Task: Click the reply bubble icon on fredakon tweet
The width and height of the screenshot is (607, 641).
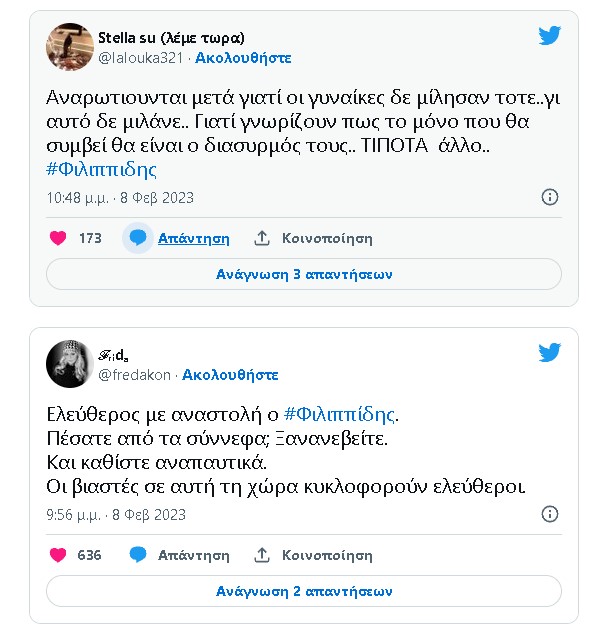Action: tap(138, 554)
